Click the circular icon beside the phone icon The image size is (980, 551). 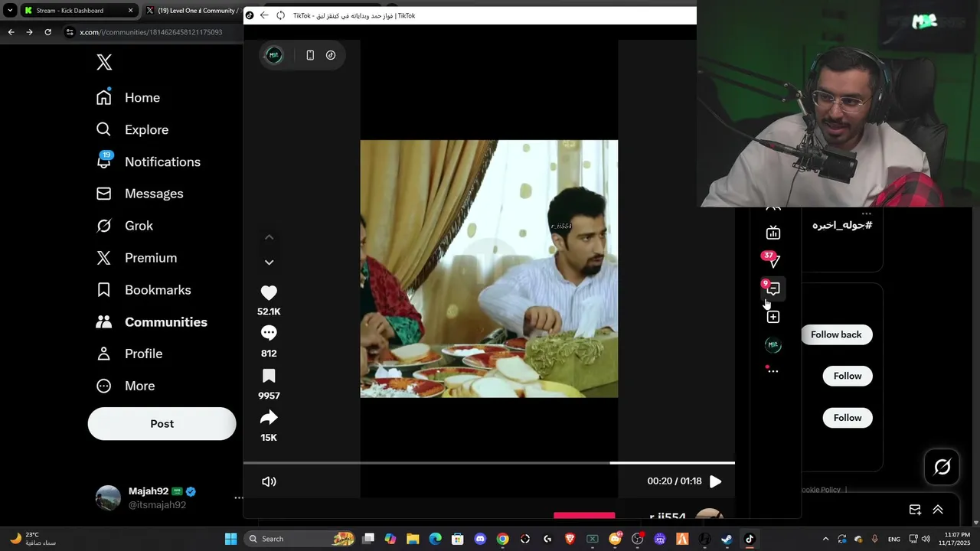(331, 55)
